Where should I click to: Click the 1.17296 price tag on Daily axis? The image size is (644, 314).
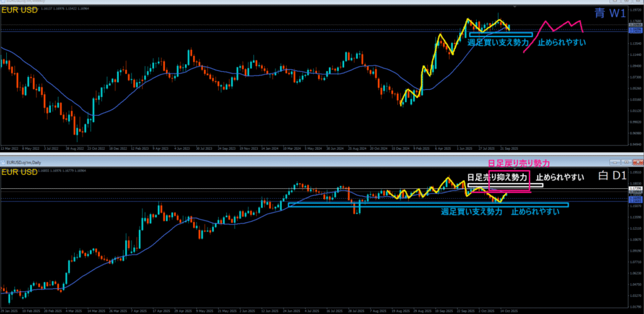635,188
